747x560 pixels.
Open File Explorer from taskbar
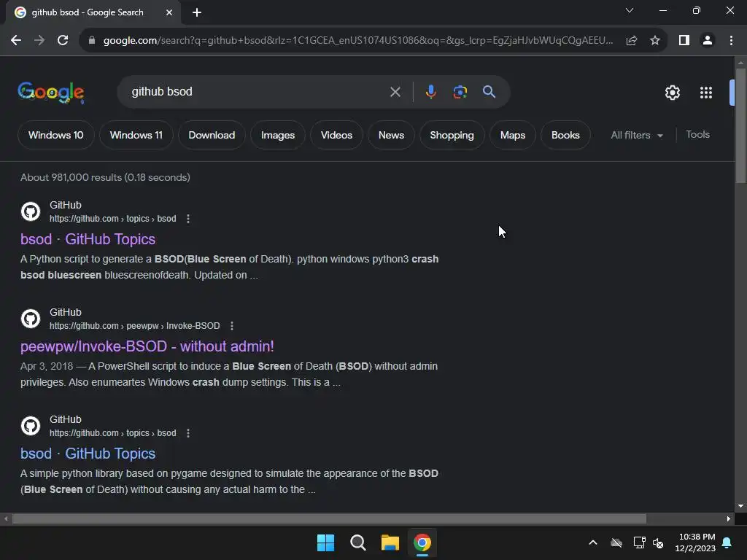(390, 542)
